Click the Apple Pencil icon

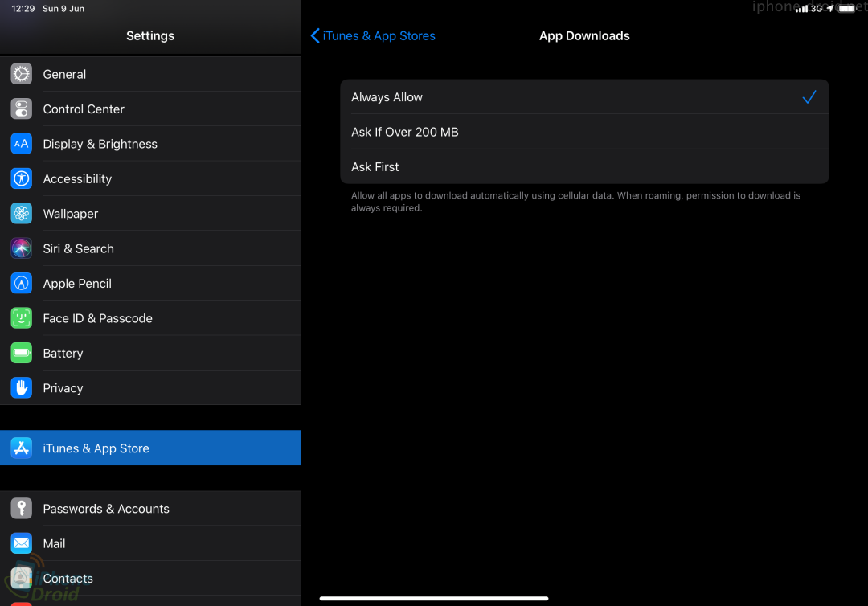pyautogui.click(x=21, y=284)
